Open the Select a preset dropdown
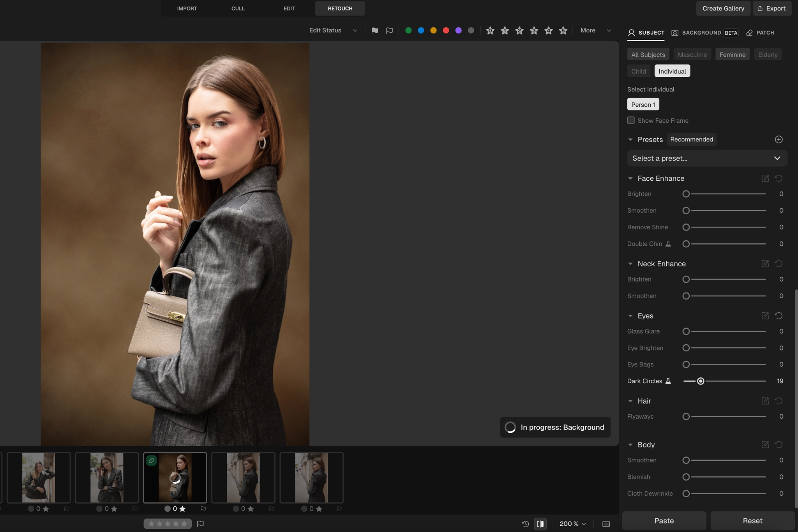This screenshot has height=532, width=798. click(x=707, y=158)
